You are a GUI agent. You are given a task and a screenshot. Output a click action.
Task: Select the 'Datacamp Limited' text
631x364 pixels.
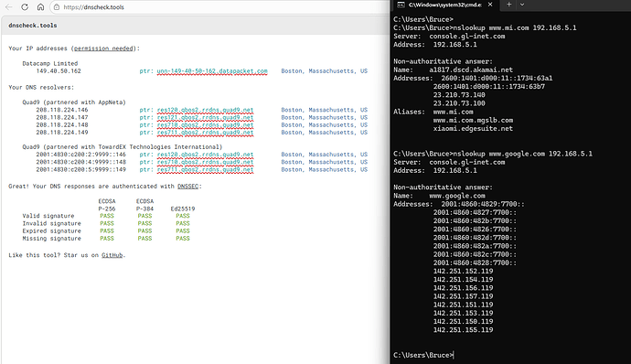pos(50,63)
